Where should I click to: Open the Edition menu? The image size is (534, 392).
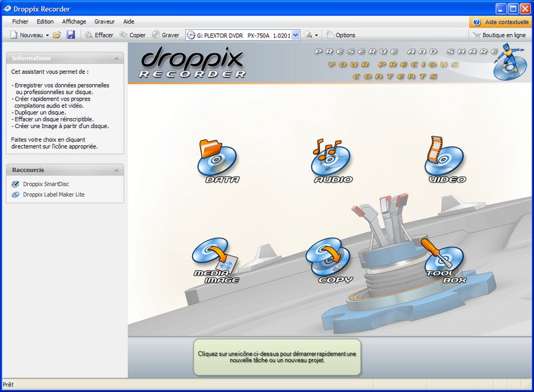pos(45,21)
